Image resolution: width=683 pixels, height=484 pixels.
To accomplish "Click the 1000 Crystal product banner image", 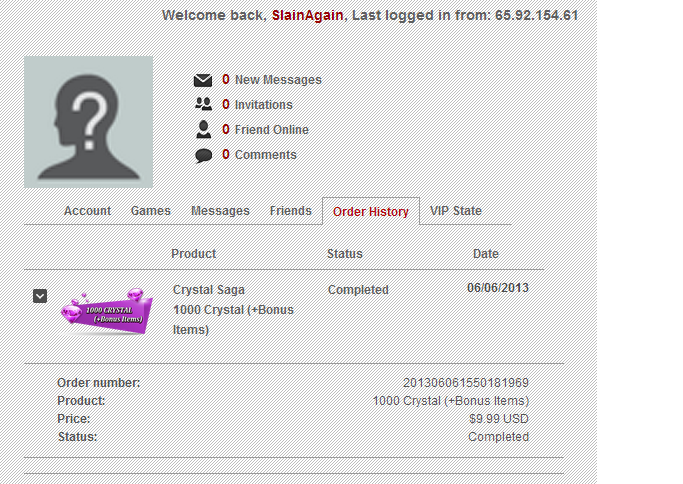I will (x=106, y=311).
